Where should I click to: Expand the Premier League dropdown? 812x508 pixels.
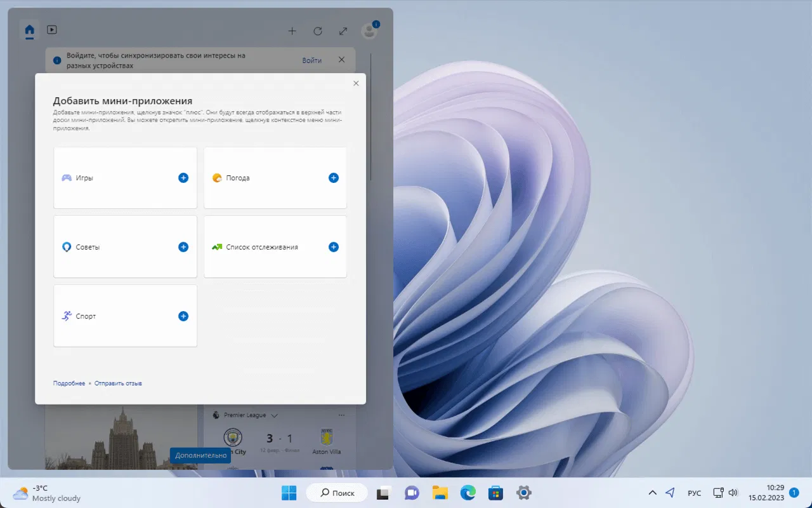(x=274, y=415)
